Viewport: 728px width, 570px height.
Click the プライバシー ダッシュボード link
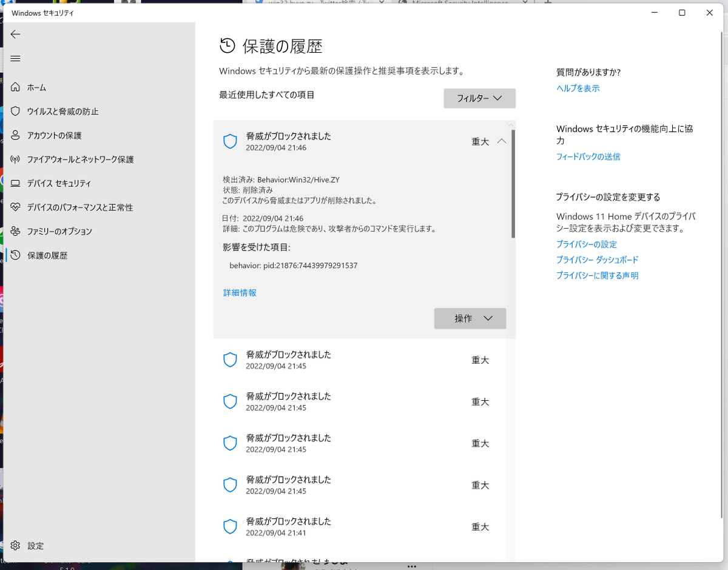coord(597,260)
